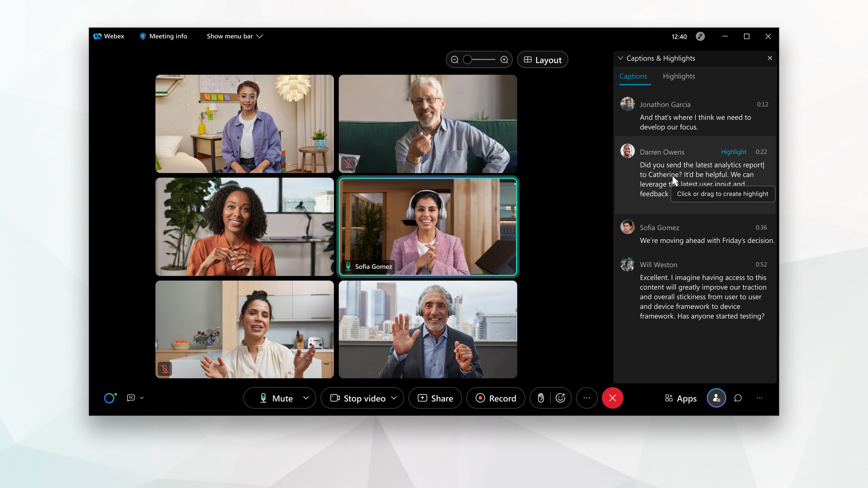Expand the Mute options chevron
Image resolution: width=868 pixels, height=488 pixels.
(306, 398)
